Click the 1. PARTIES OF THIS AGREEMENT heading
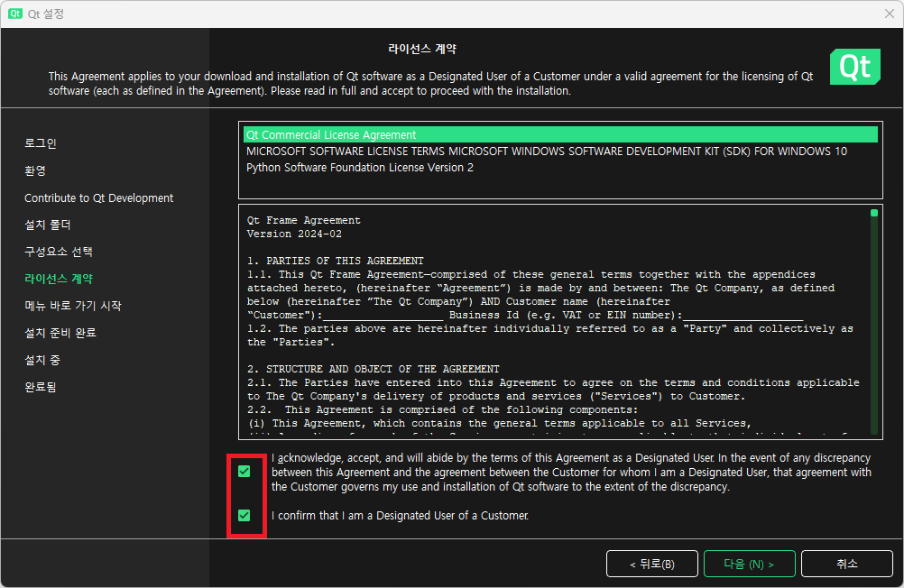Screen dimensions: 904x588 click(x=336, y=262)
